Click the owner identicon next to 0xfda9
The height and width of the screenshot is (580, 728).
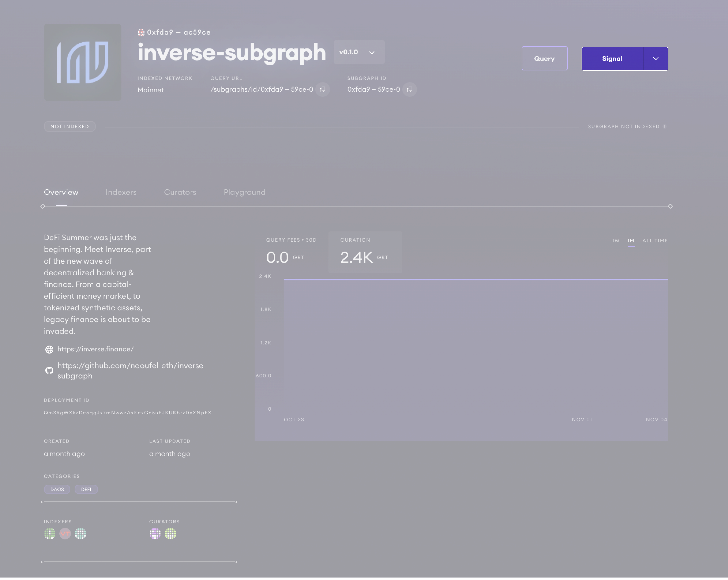(x=141, y=32)
